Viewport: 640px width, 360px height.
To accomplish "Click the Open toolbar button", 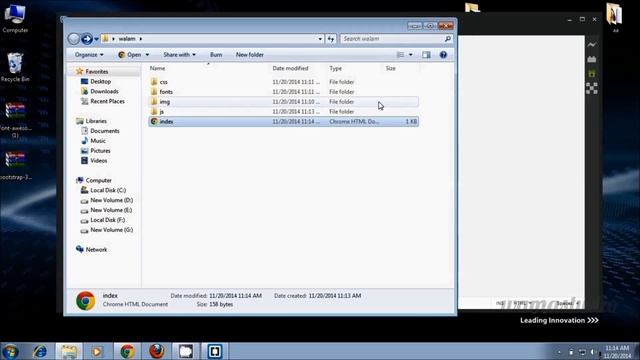I will (x=129, y=55).
